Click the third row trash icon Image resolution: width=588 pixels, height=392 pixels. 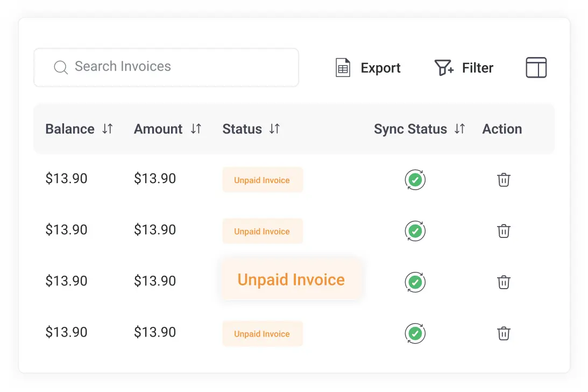tap(504, 282)
